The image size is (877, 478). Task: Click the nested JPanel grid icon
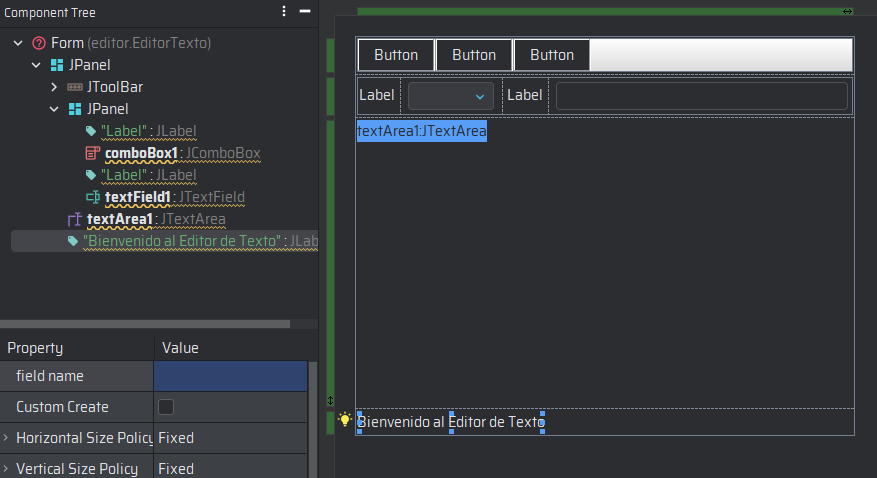pyautogui.click(x=74, y=109)
